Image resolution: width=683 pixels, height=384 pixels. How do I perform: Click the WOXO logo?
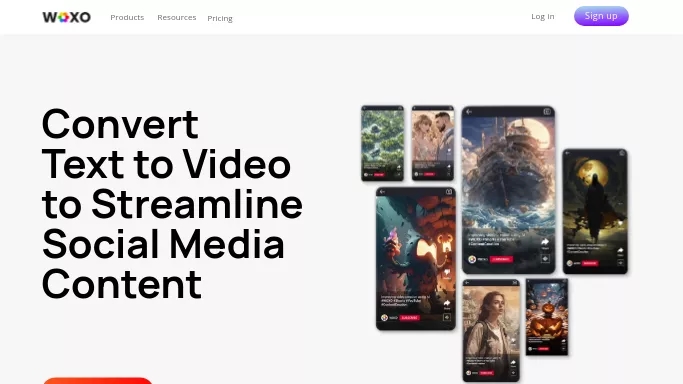[x=67, y=17]
